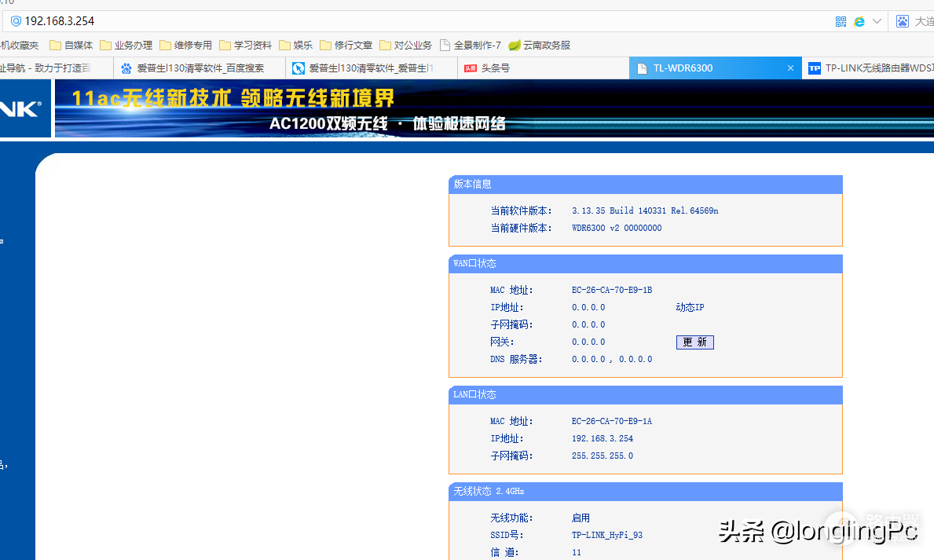Screen dimensions: 934x560
Task: Open the browser kernel switch dropdown arrow
Action: pyautogui.click(x=877, y=21)
